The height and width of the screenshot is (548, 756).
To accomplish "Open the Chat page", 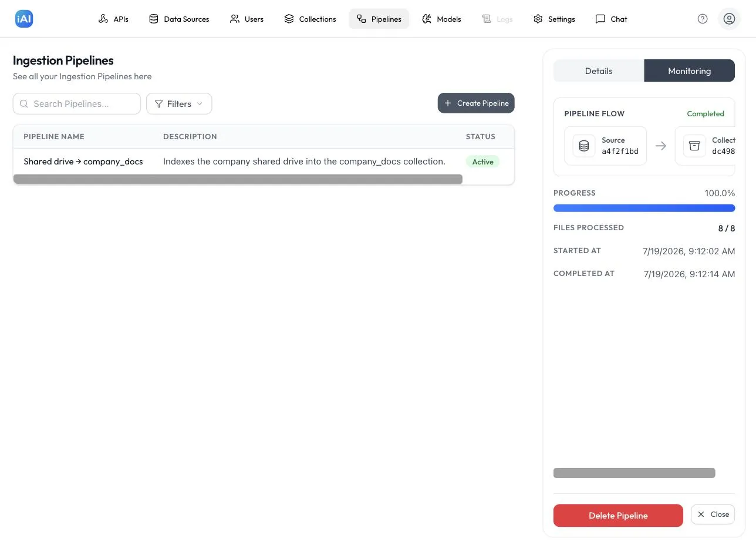I will pos(611,19).
